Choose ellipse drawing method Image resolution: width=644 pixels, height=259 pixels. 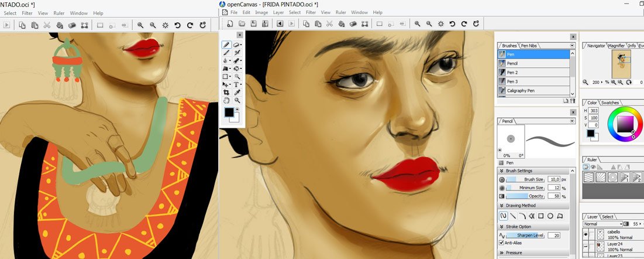[x=550, y=216]
